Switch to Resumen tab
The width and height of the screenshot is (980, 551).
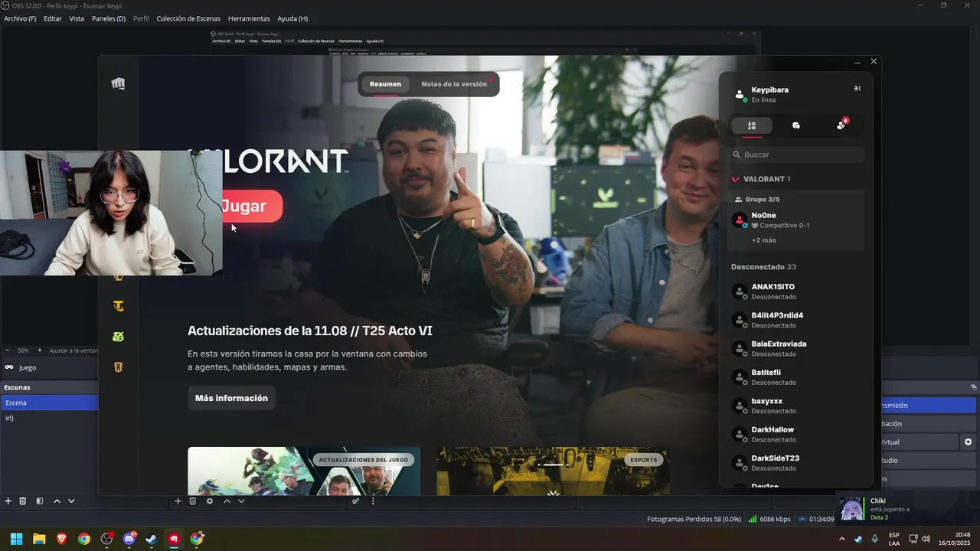[385, 84]
